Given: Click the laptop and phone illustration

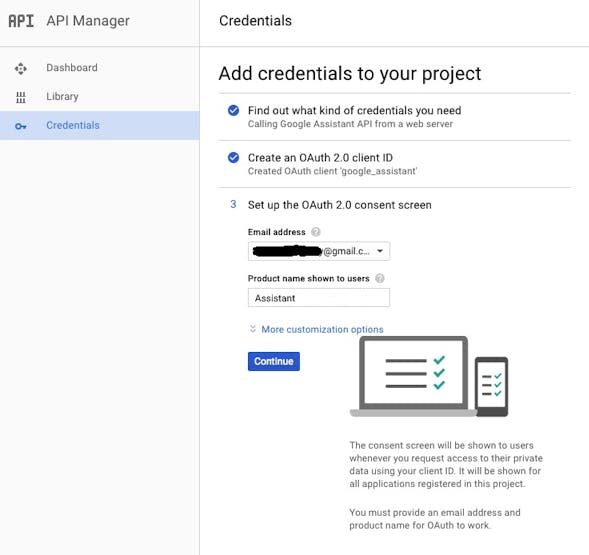Looking at the screenshot, I should (429, 377).
